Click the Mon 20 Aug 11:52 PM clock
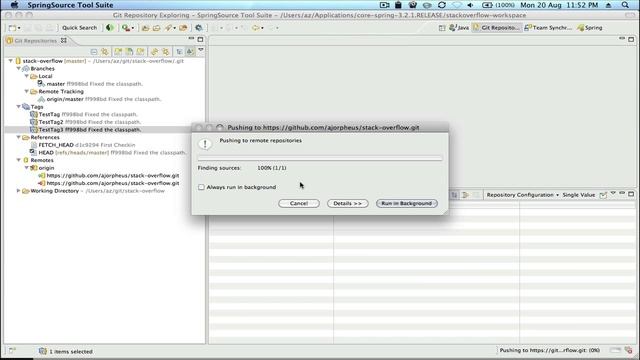Screen dimensions: 640x360 click(559, 5)
